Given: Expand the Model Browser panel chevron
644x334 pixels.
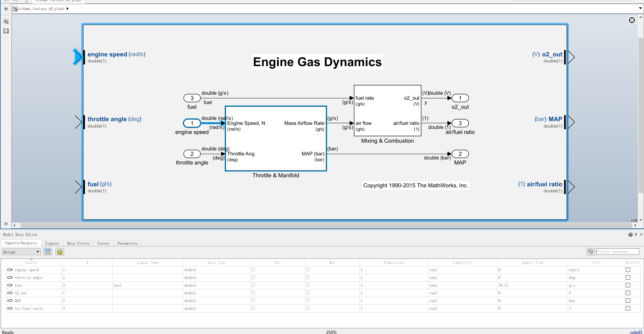Looking at the screenshot, I should coord(6,224).
